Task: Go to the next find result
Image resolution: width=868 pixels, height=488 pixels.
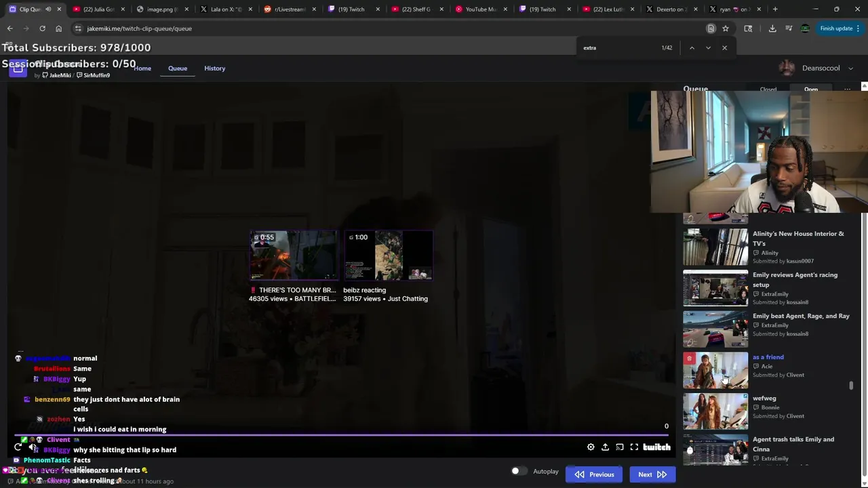Action: point(708,47)
